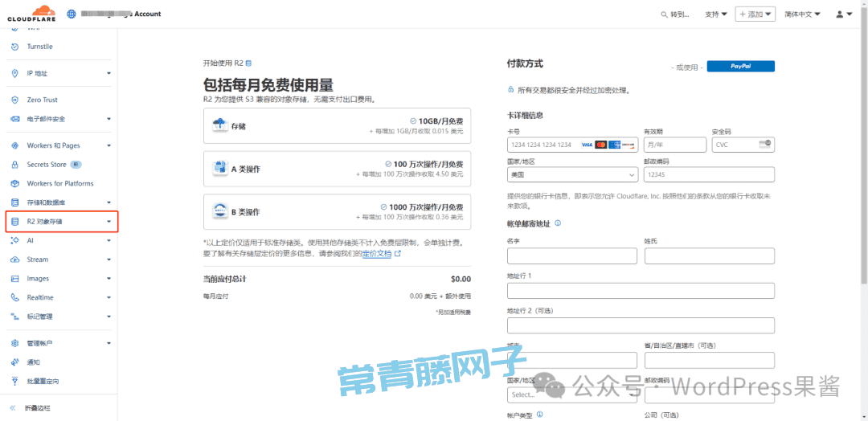
Task: Open the Turnstile sidebar icon
Action: click(x=15, y=47)
